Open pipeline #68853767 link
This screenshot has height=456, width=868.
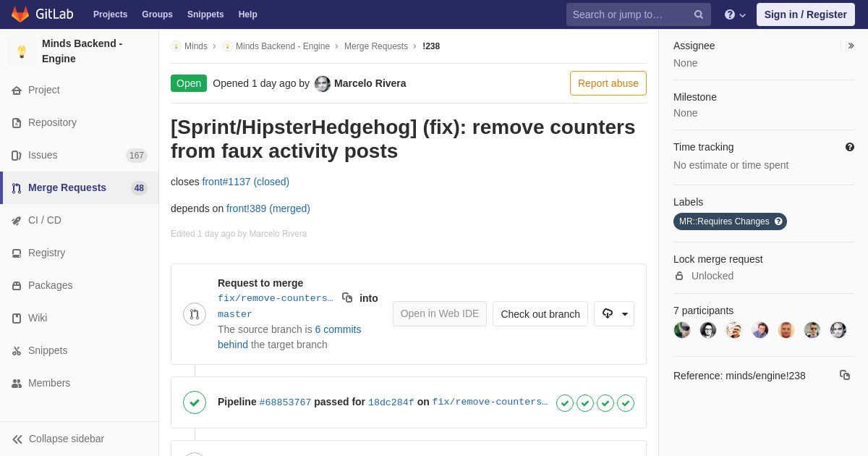click(285, 402)
